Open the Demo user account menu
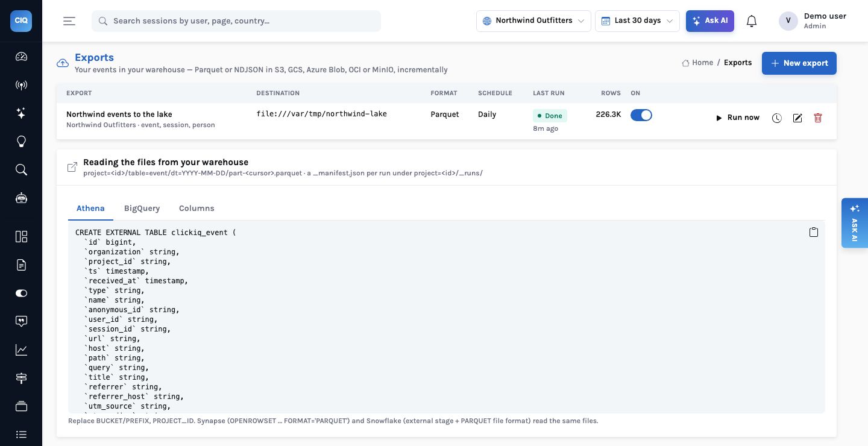The height and width of the screenshot is (446, 868). (813, 21)
